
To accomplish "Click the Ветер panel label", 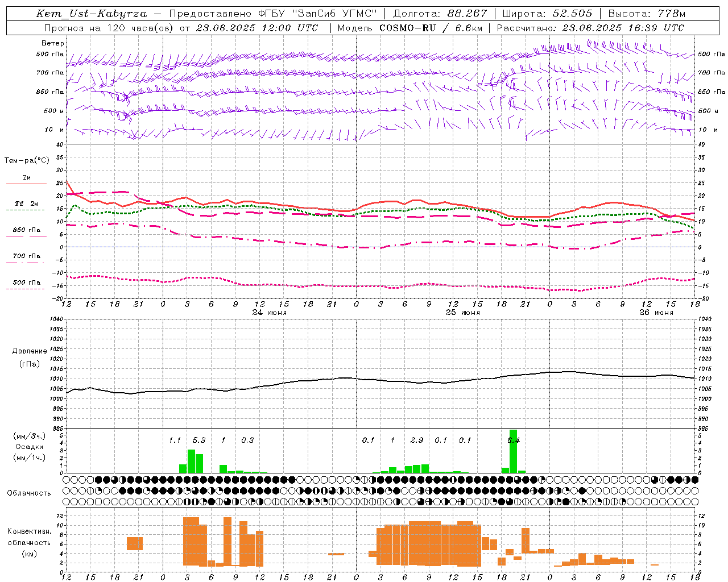I will pyautogui.click(x=53, y=43).
